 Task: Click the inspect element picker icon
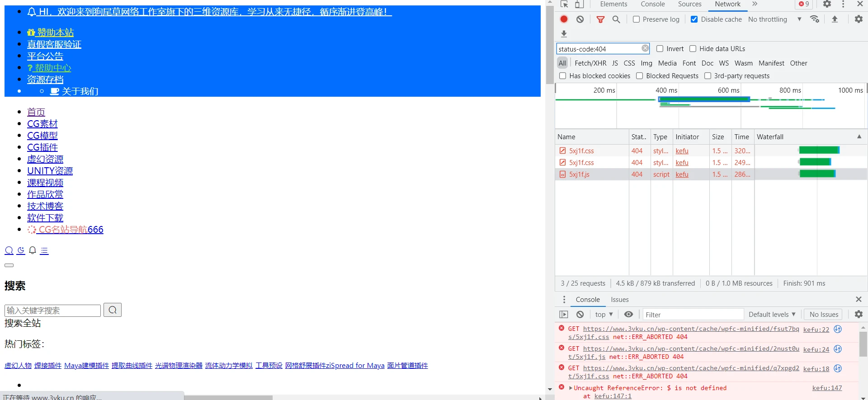point(564,4)
